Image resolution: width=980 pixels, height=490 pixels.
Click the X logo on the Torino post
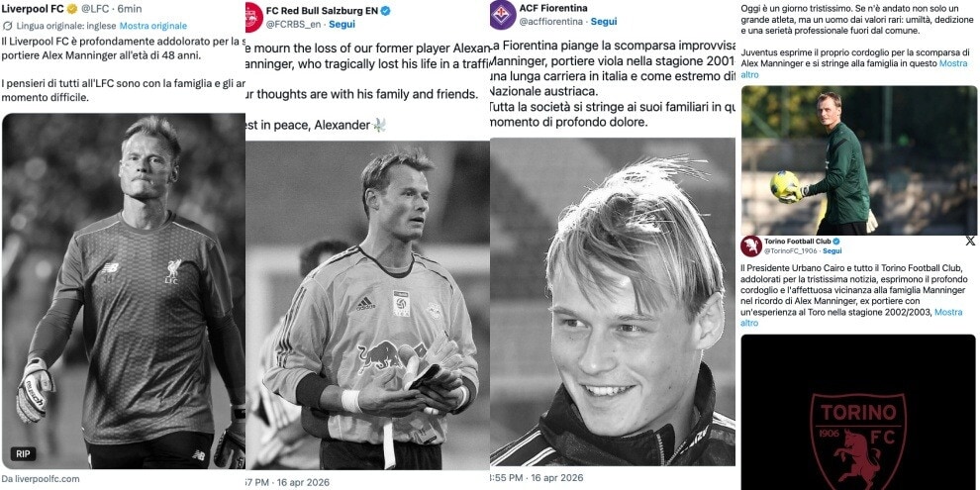pyautogui.click(x=969, y=241)
